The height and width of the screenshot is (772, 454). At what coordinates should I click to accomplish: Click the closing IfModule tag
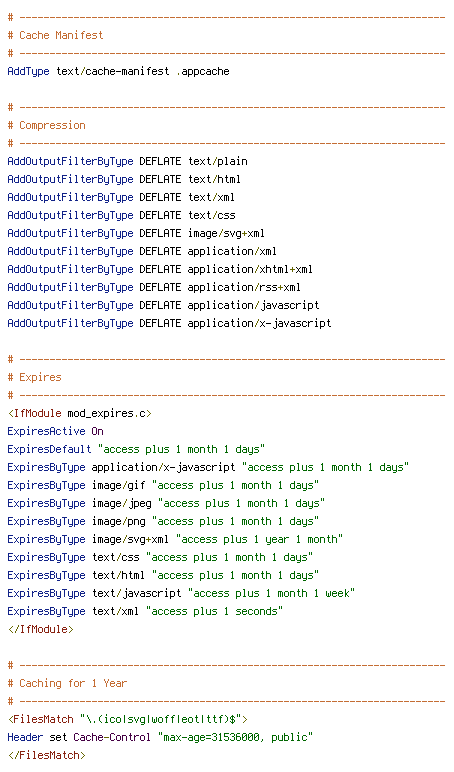40,630
